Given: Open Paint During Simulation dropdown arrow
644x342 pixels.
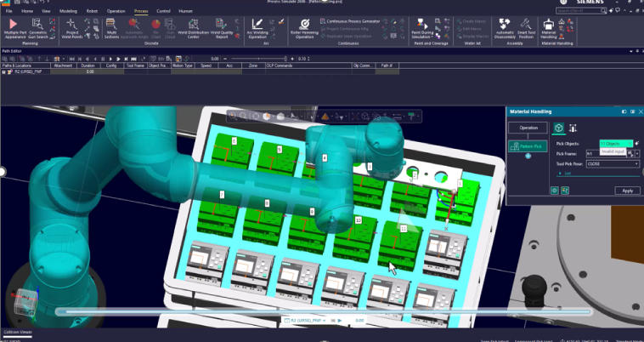Looking at the screenshot, I should (432, 37).
